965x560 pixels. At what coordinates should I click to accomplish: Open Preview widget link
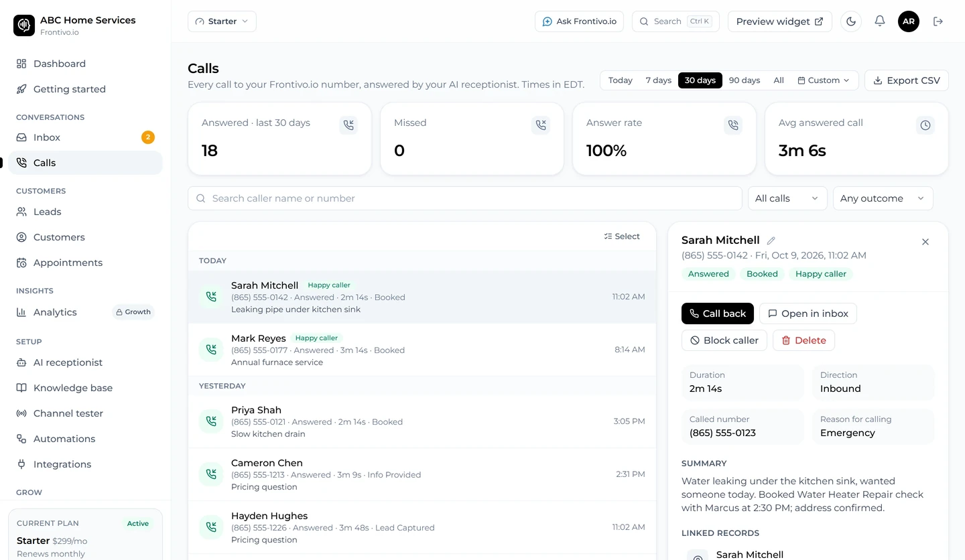click(780, 21)
